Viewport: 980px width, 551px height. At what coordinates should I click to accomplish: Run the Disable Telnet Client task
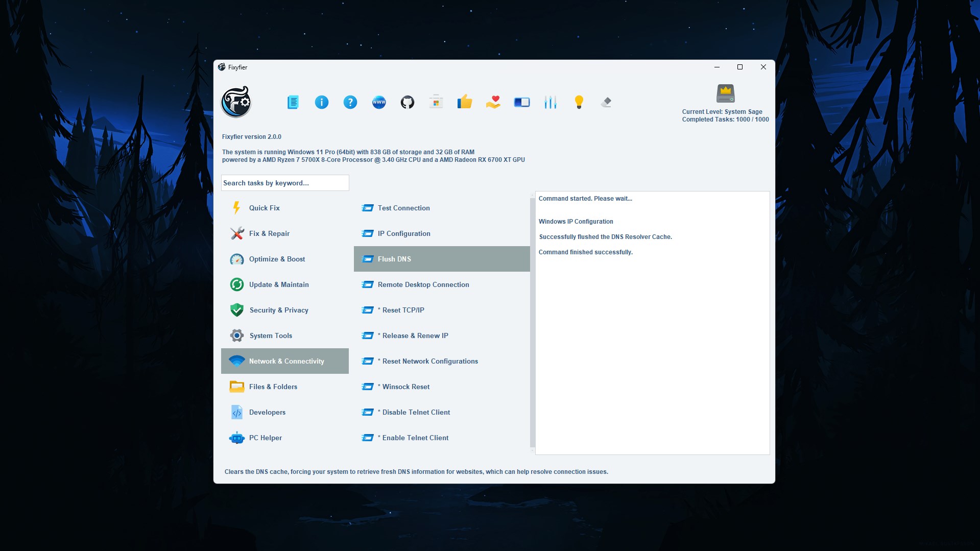(442, 412)
